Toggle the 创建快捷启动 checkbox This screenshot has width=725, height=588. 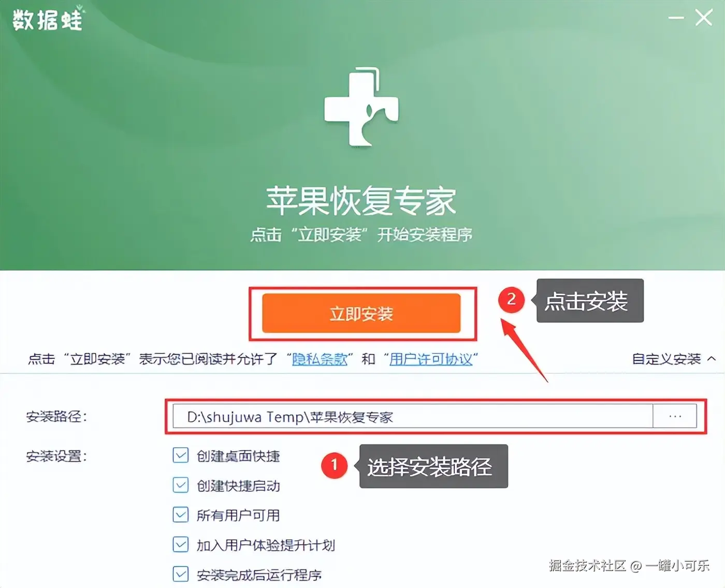pyautogui.click(x=180, y=486)
